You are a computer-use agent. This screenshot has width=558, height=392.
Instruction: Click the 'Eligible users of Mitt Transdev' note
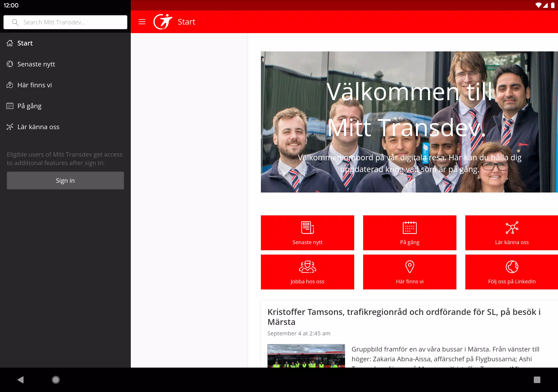pyautogui.click(x=65, y=159)
